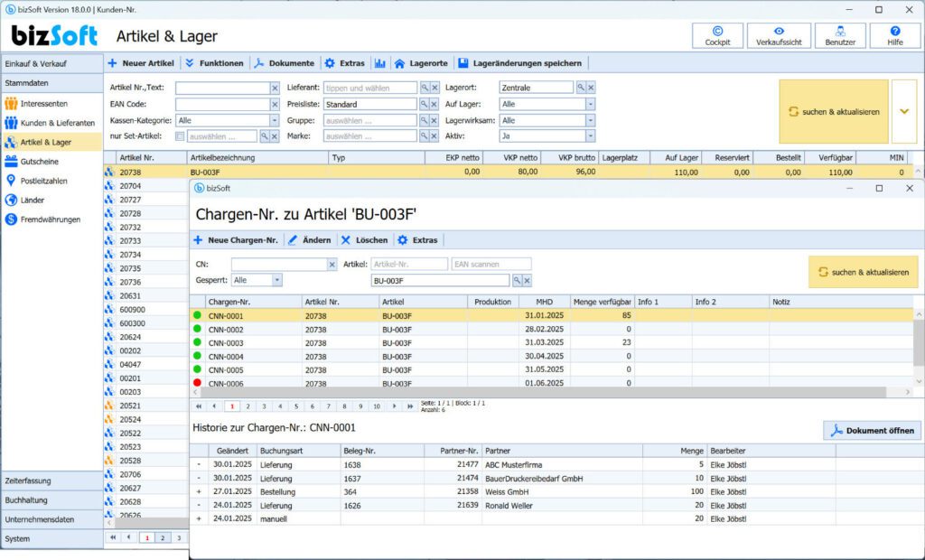Expand System section
The image size is (925, 560).
tap(51, 538)
